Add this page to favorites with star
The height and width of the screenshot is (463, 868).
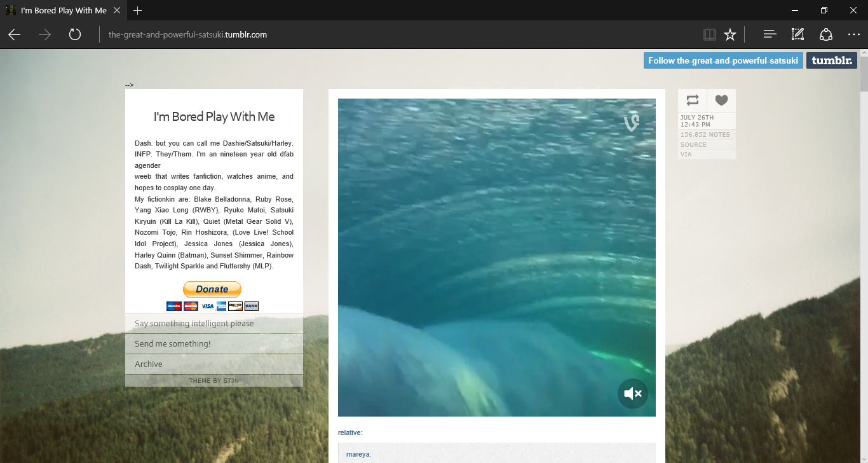730,35
